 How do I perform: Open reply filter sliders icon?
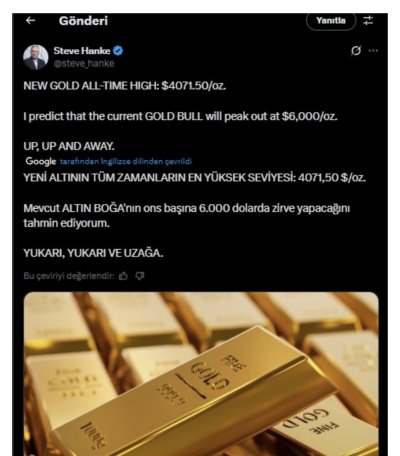368,21
